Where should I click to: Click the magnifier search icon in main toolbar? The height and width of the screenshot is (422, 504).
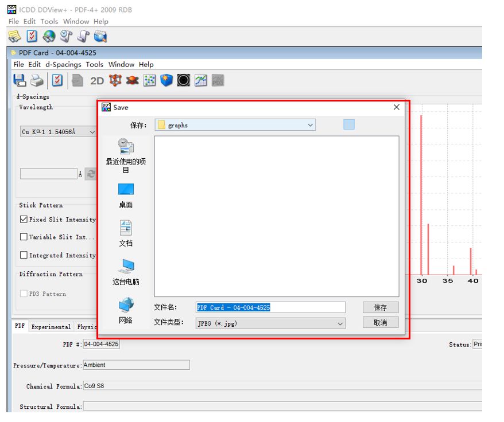tap(66, 36)
